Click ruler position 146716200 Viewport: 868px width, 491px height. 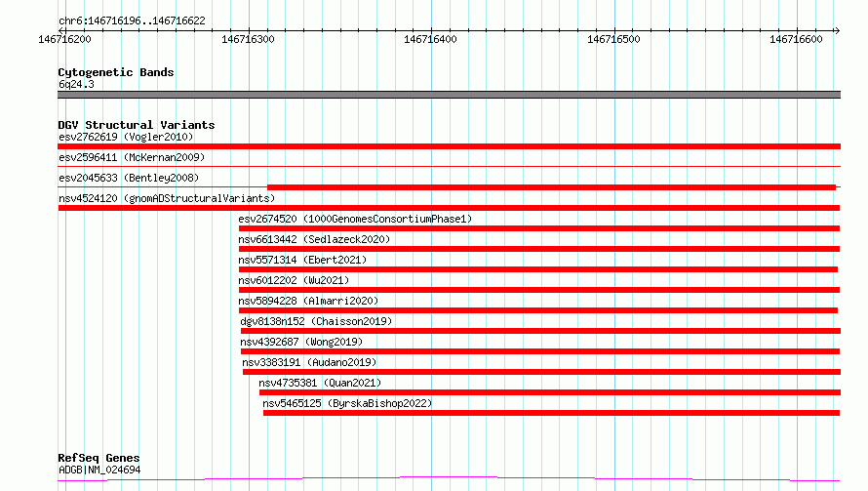tap(64, 39)
